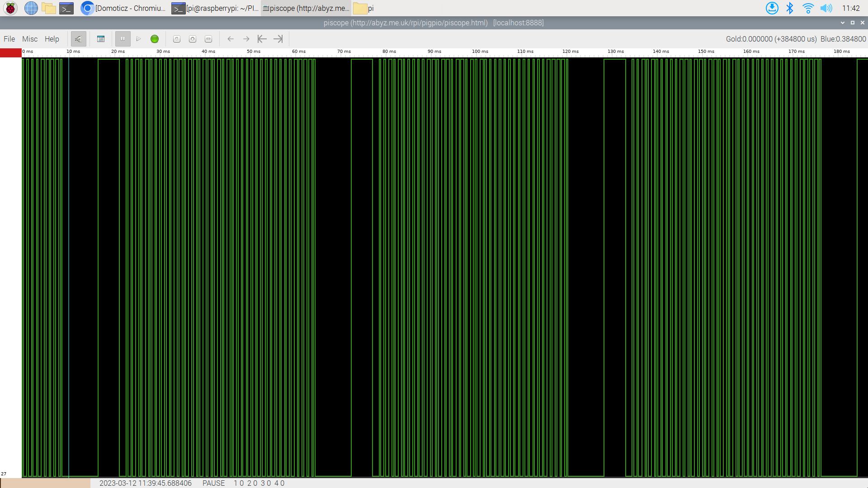Click the Play mode button
The width and height of the screenshot is (868, 488).
[139, 39]
